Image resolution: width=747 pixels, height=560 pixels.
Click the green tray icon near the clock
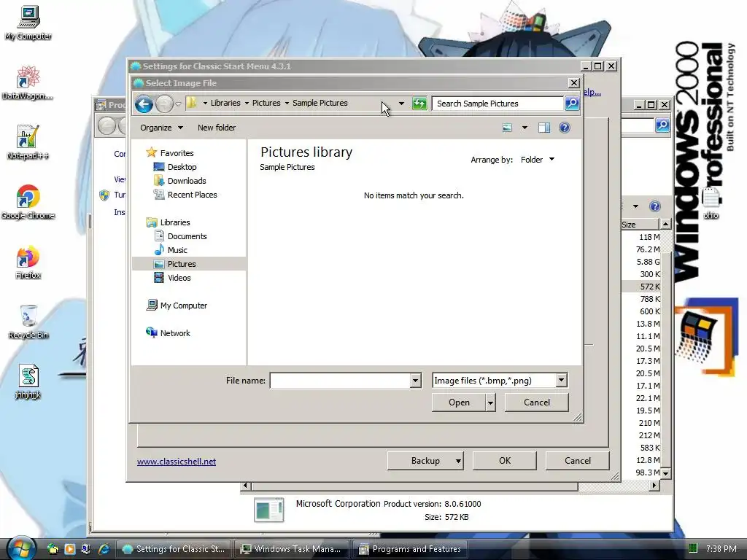point(693,548)
